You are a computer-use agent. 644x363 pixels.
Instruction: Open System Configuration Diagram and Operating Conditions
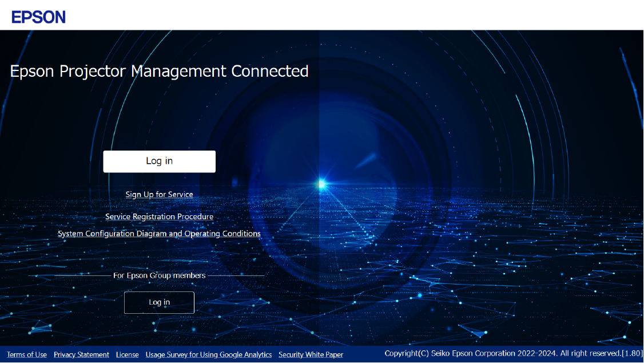point(160,234)
